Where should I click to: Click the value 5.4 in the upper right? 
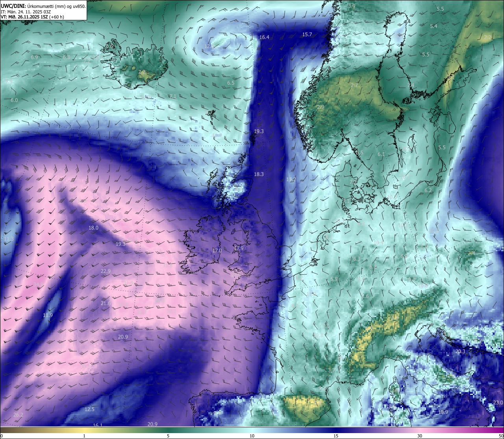click(x=434, y=26)
